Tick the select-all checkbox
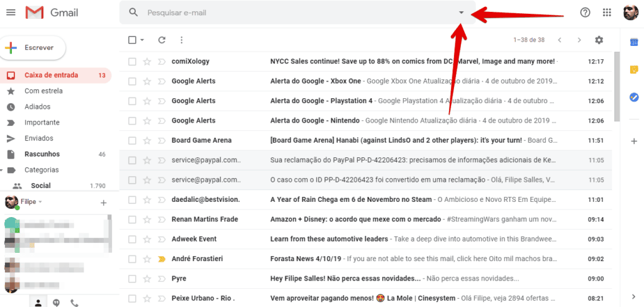This screenshot has height=307, width=644. [132, 40]
